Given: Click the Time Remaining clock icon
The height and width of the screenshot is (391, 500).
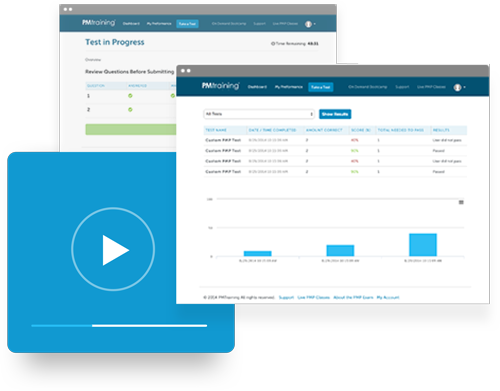Looking at the screenshot, I should click(x=273, y=44).
